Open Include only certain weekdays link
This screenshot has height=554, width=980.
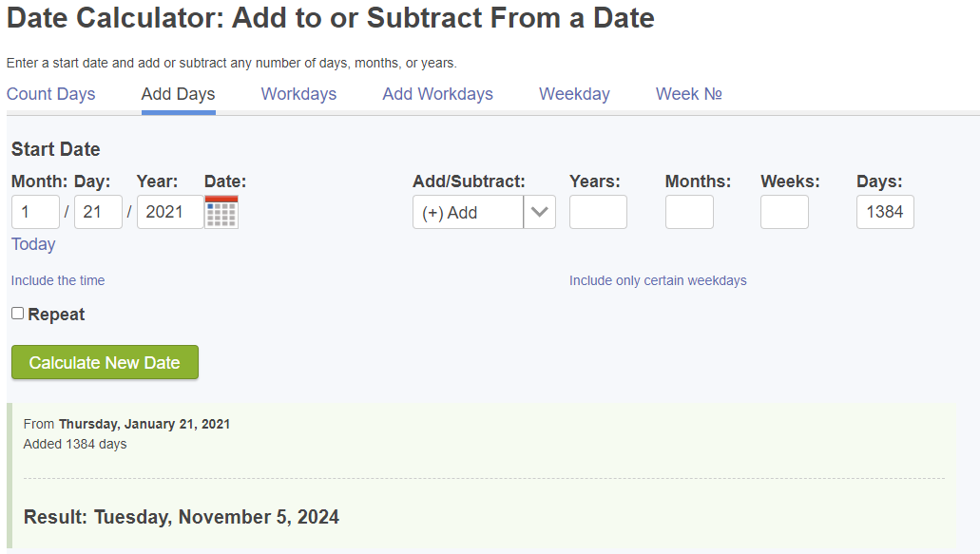click(x=658, y=280)
